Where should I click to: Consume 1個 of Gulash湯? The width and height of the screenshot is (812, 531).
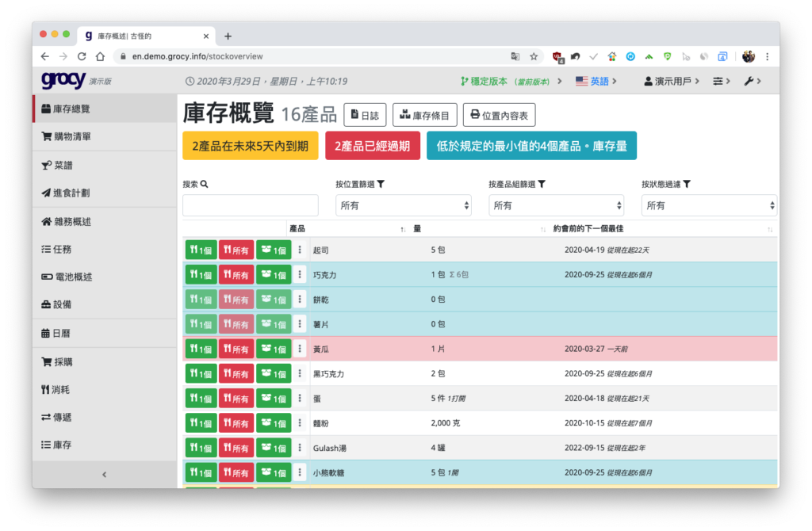(x=201, y=449)
